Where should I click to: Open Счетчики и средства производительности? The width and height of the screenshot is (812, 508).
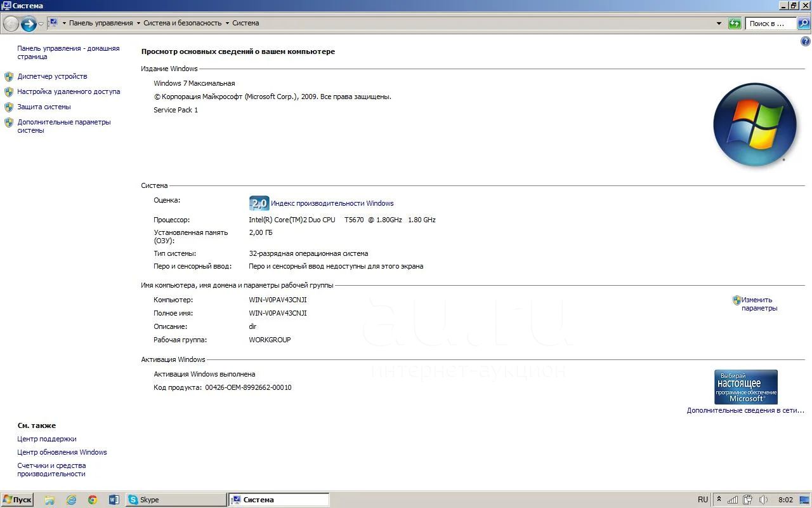click(x=51, y=469)
